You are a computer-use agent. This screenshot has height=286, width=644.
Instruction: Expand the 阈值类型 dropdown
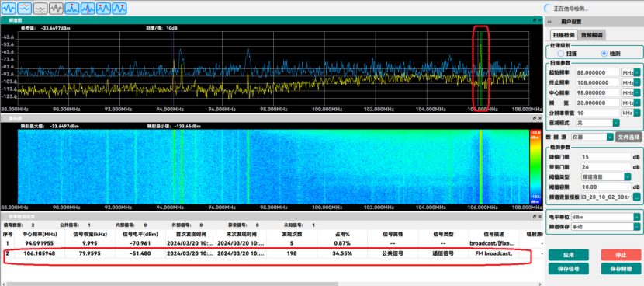(606, 176)
